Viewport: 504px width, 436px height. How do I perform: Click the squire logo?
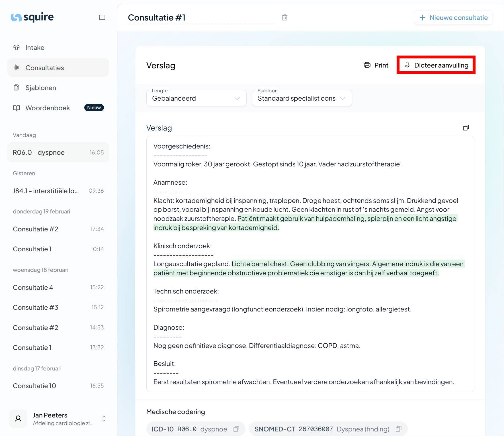(32, 17)
